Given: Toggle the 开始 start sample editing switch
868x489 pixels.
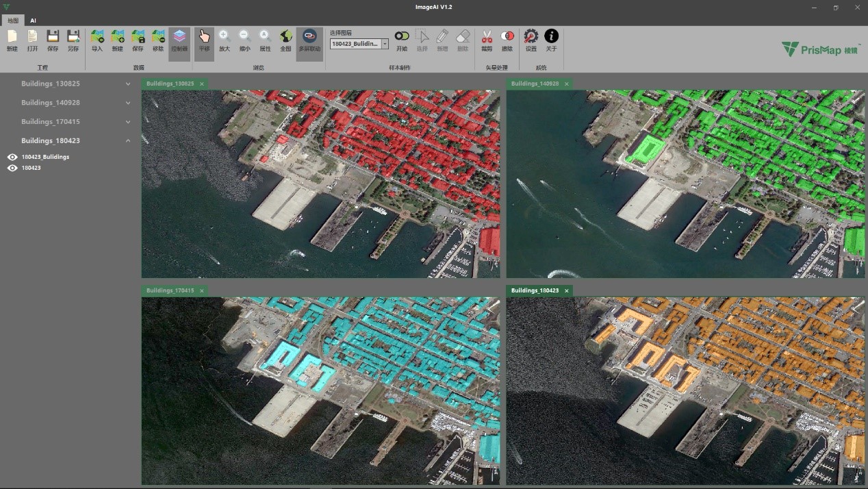Looking at the screenshot, I should (x=402, y=37).
